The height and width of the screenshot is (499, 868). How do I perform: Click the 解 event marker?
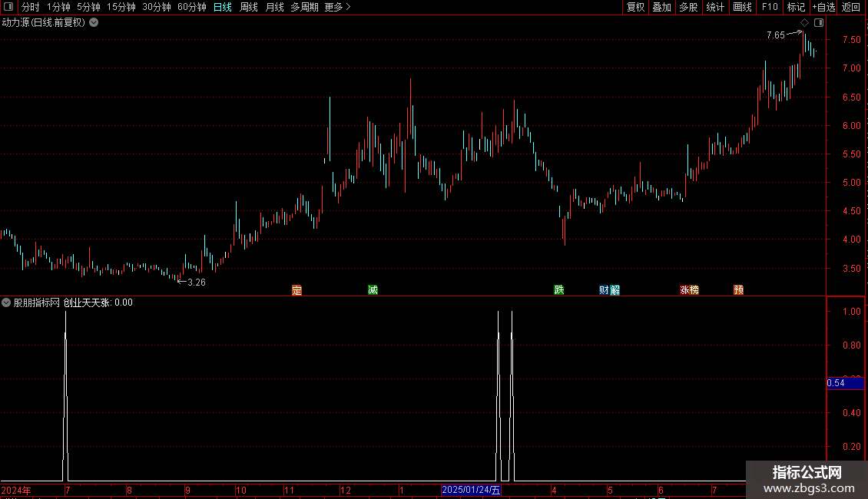coord(615,290)
